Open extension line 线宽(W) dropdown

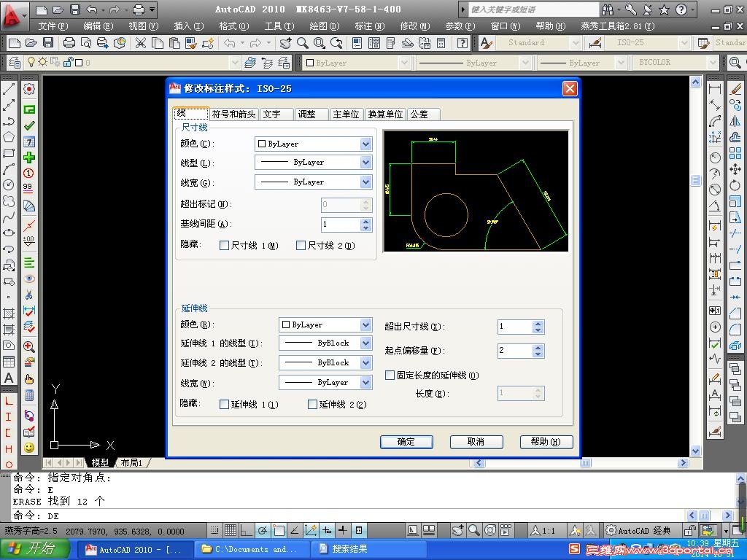365,382
